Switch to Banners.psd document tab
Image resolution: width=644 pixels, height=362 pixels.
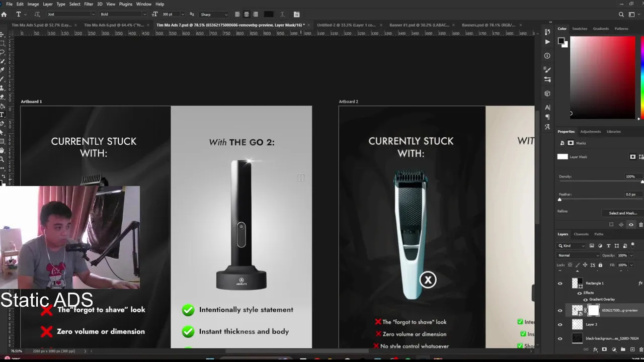point(488,25)
